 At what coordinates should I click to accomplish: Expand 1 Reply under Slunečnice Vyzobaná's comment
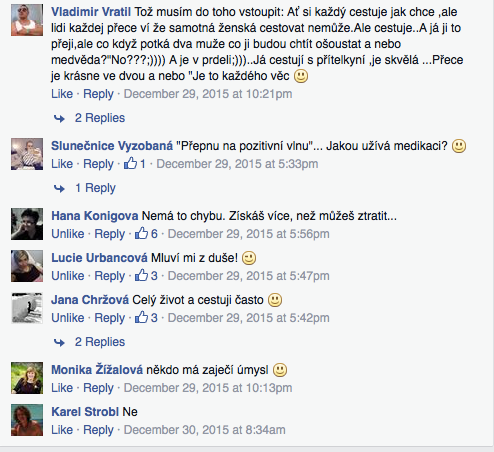[95, 188]
